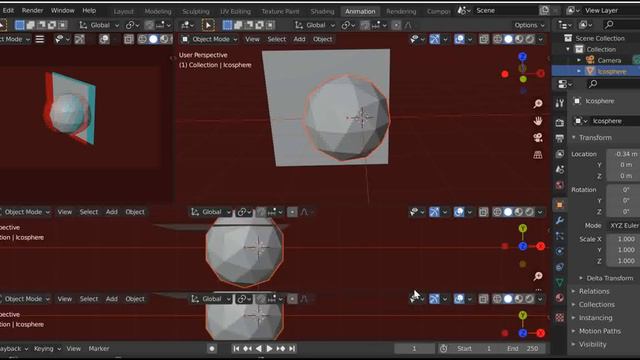Click zoom magnifier in middle viewport
Image resolution: width=640 pixels, height=360 pixels.
(x=538, y=276)
